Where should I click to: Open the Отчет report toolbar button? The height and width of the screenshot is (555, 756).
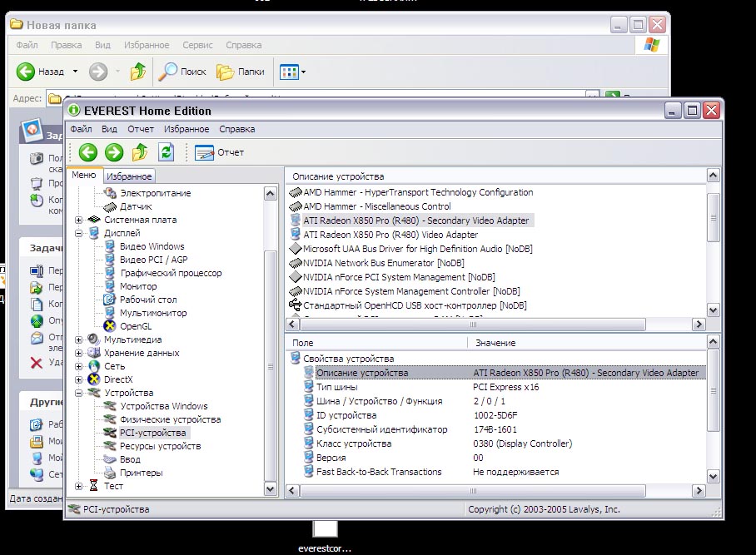(219, 152)
